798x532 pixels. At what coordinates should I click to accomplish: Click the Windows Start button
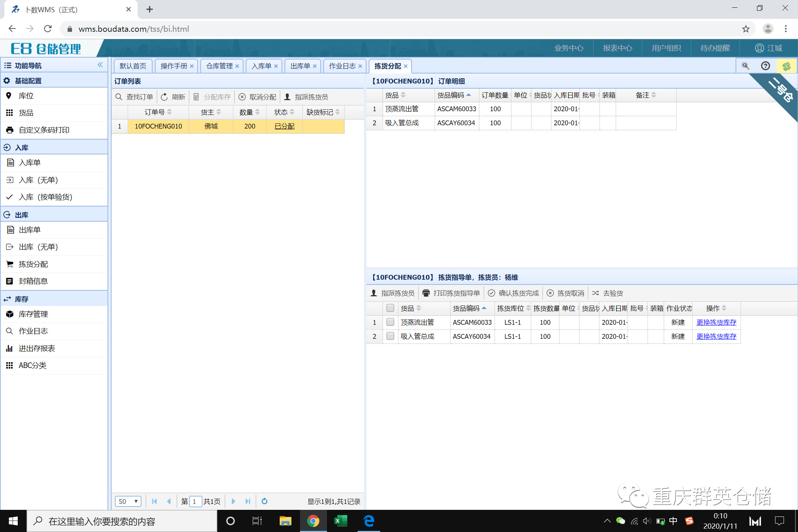tap(13, 521)
